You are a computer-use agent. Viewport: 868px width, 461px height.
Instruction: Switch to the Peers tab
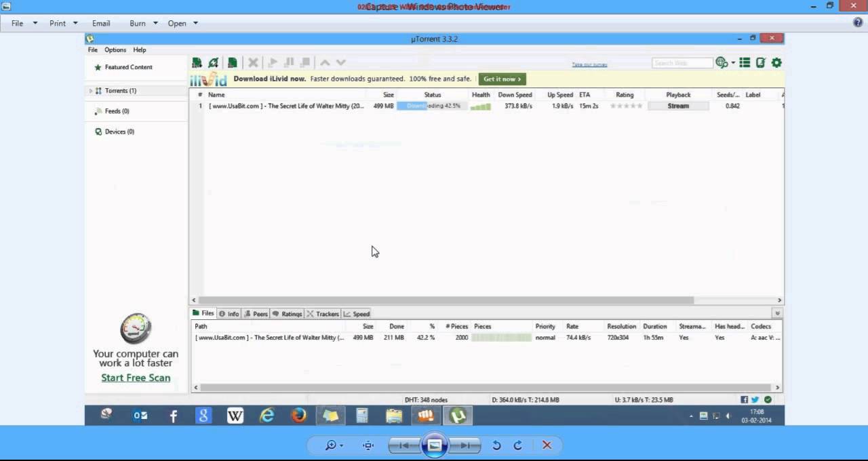[256, 314]
